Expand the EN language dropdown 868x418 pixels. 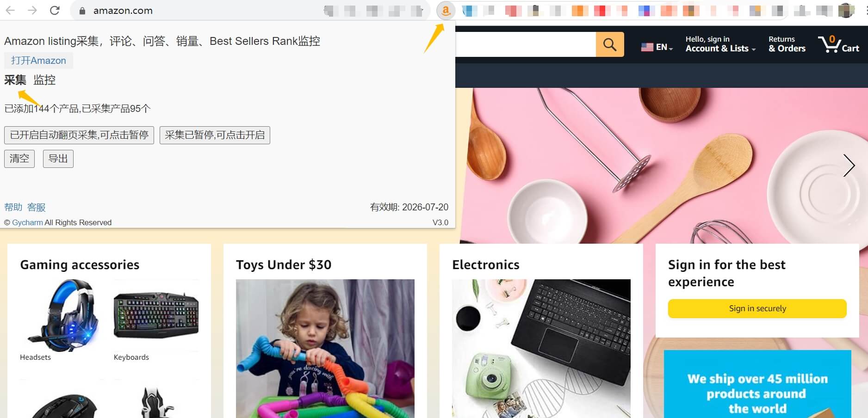point(657,47)
